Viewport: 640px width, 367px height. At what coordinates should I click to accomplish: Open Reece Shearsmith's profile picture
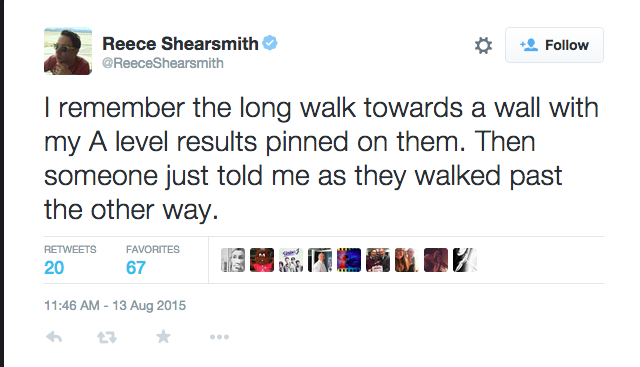(68, 51)
